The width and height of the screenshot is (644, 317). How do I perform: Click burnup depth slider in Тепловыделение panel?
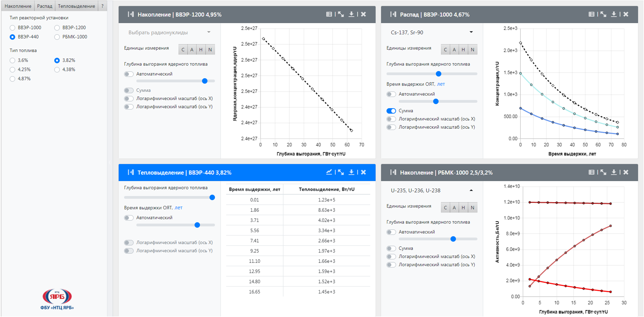point(212,198)
